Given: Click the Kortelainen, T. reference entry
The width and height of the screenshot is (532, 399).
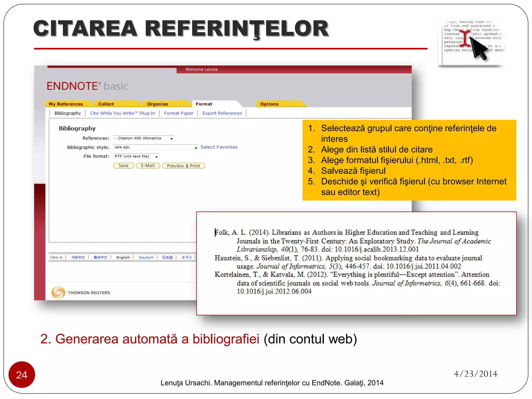Looking at the screenshot, I should 357,283.
